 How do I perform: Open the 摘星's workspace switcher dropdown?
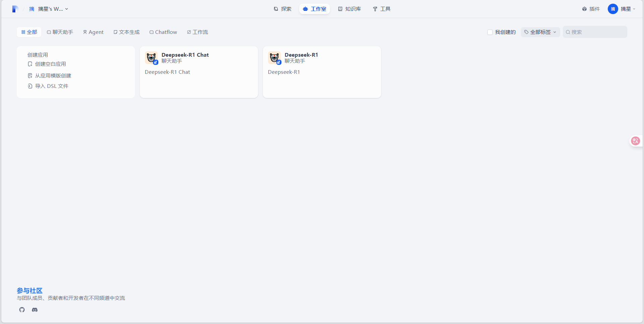(48, 9)
